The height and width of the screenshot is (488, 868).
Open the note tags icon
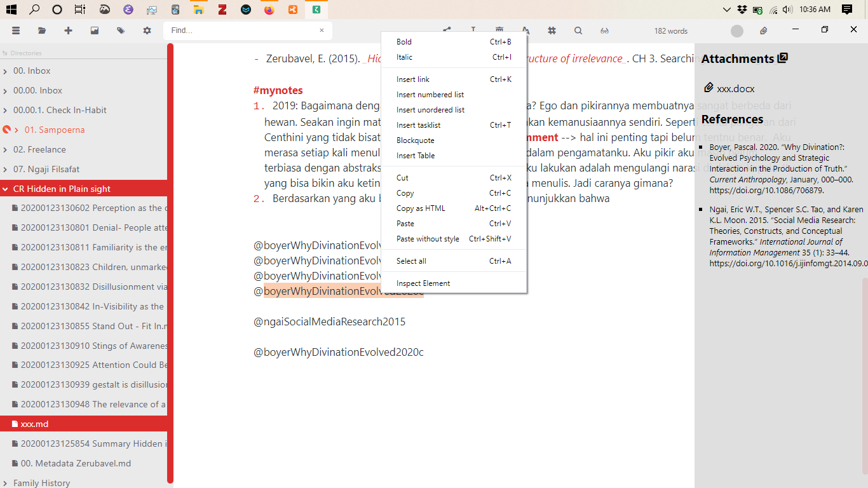(121, 30)
